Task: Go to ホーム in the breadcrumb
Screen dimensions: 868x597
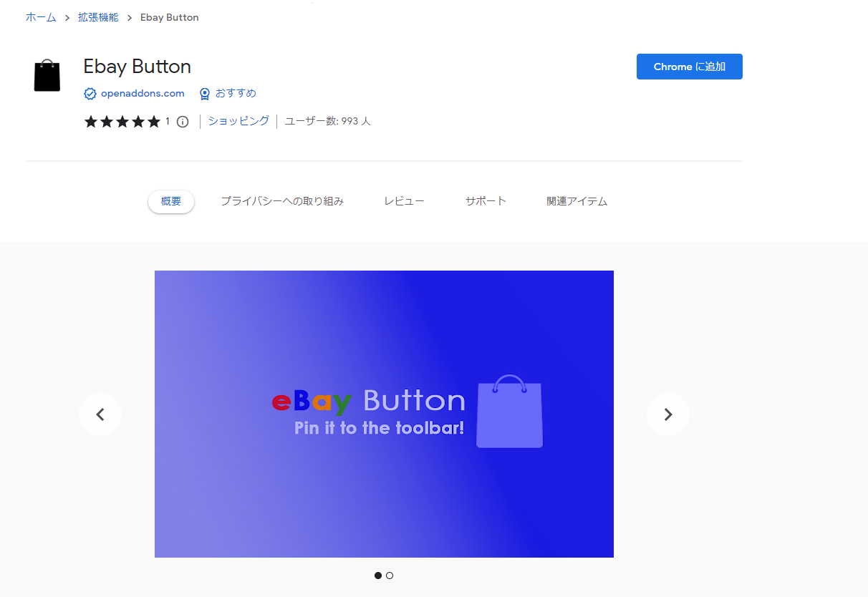Action: click(41, 17)
